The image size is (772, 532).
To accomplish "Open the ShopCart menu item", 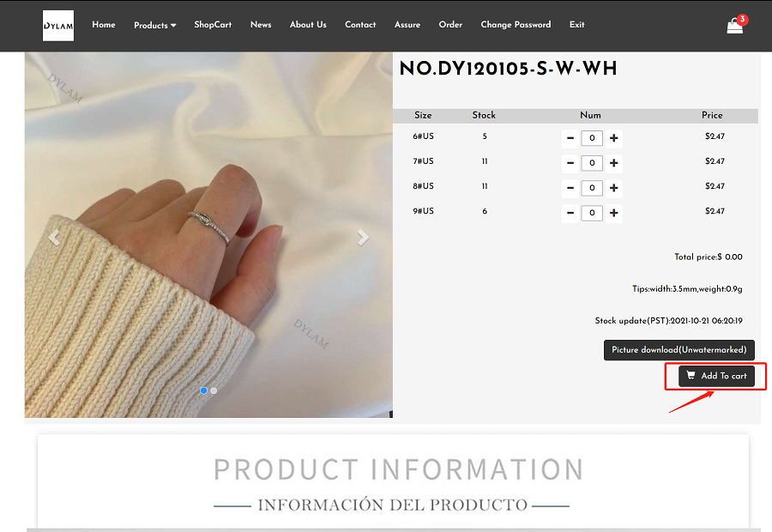I will pyautogui.click(x=213, y=25).
